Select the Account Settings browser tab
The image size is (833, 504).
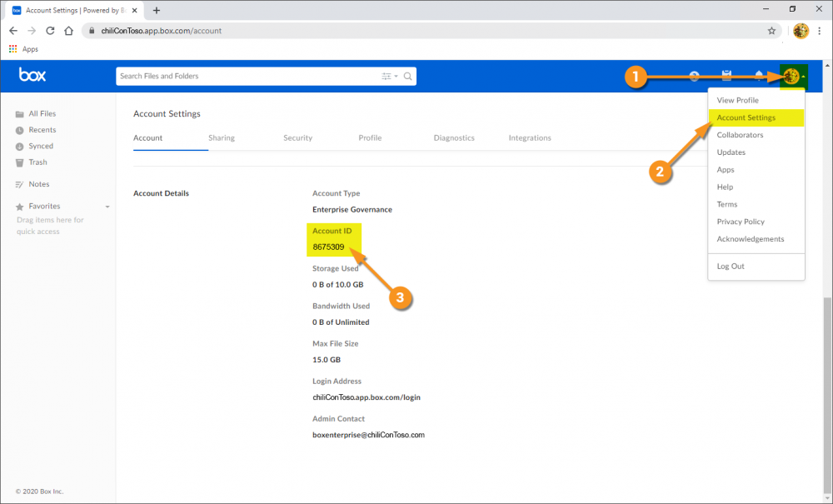point(76,11)
